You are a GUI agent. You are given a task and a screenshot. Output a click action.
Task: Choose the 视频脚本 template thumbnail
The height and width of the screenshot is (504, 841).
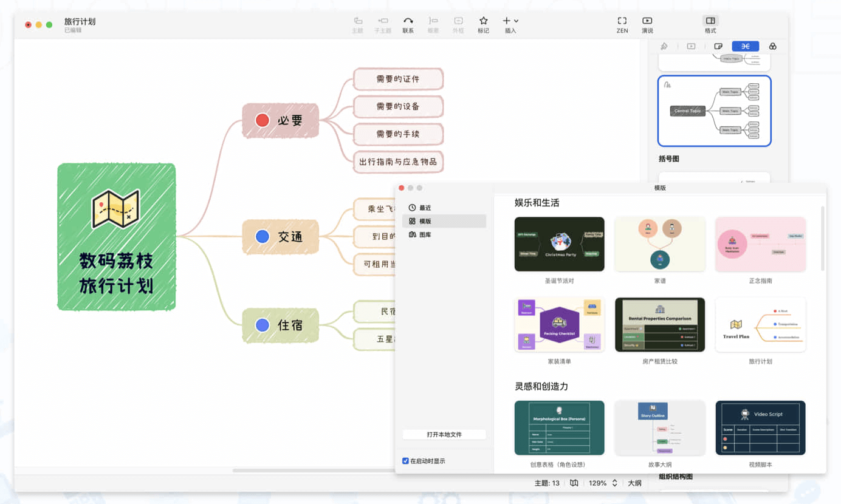pos(760,427)
